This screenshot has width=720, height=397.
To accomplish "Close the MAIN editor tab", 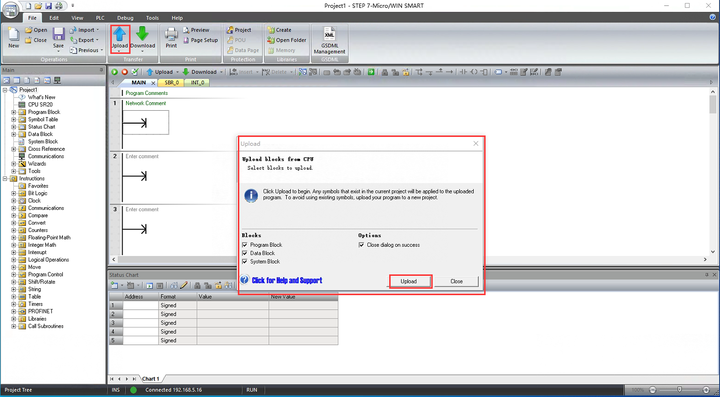I will point(153,83).
